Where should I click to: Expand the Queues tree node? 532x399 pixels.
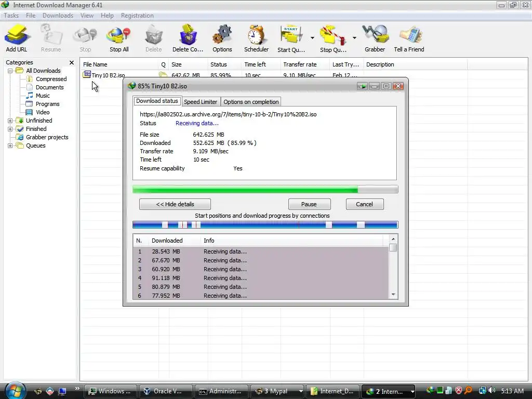click(x=10, y=145)
